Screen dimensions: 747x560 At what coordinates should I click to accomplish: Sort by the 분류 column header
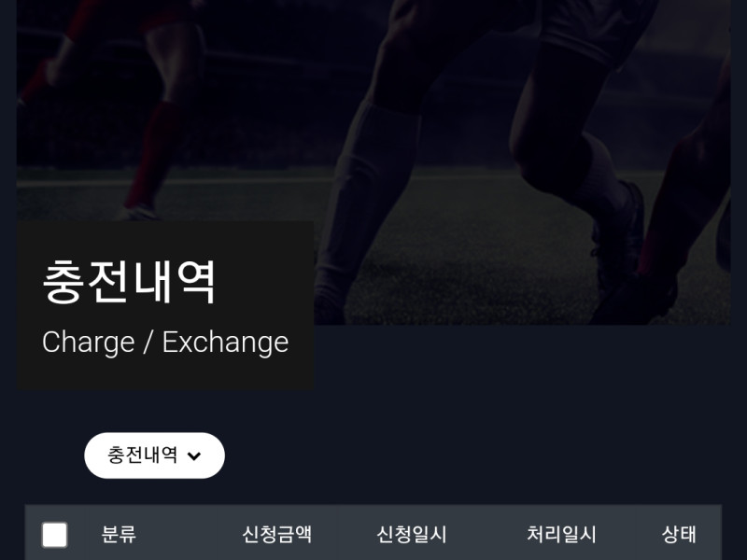[119, 534]
